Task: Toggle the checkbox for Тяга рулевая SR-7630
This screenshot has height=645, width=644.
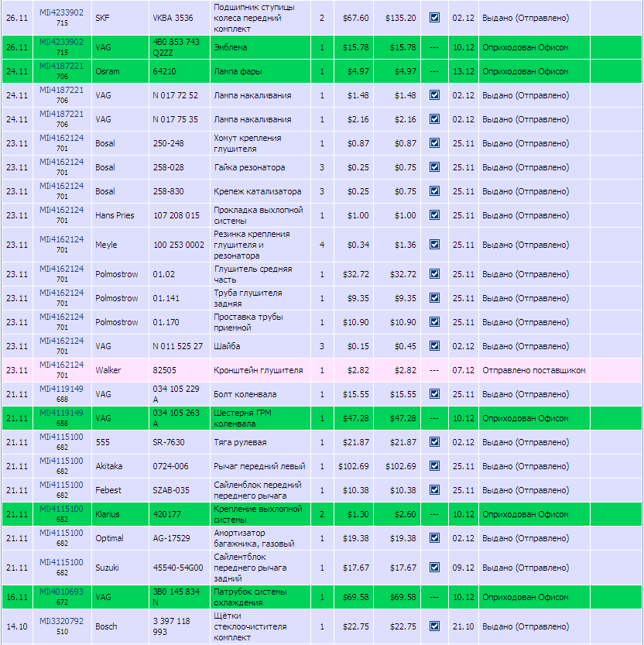Action: [434, 442]
